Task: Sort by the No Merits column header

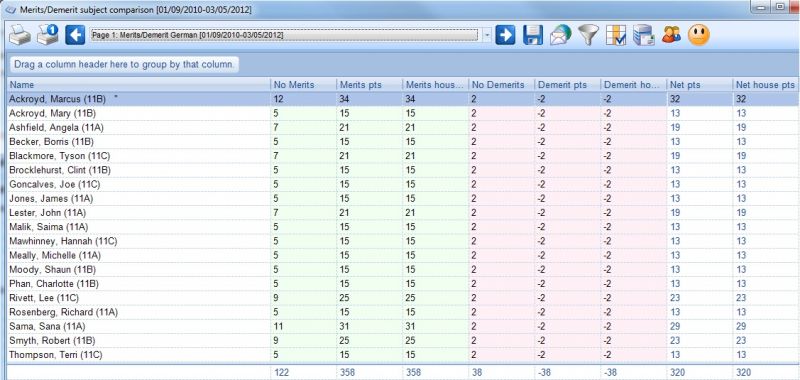Action: (304, 85)
